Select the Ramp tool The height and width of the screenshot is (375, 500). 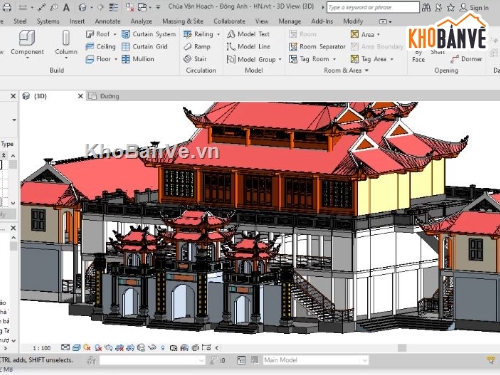[x=197, y=46]
